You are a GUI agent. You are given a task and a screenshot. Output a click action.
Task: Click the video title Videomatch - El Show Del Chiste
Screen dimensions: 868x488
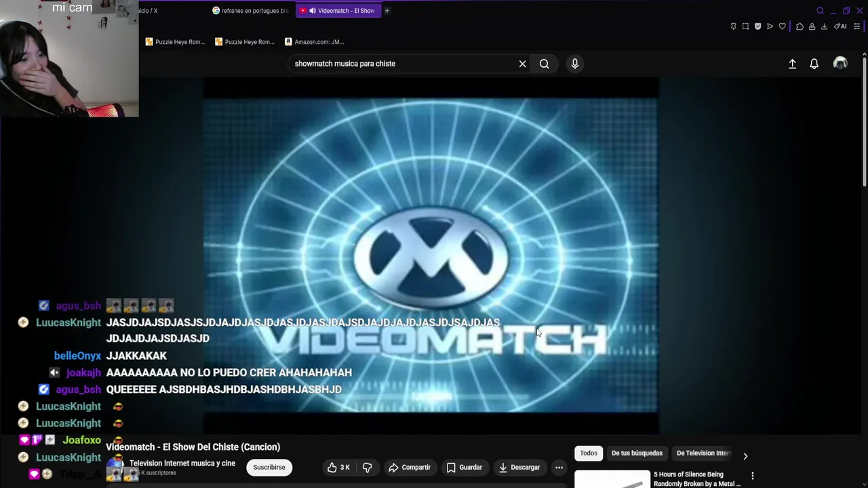coord(193,447)
